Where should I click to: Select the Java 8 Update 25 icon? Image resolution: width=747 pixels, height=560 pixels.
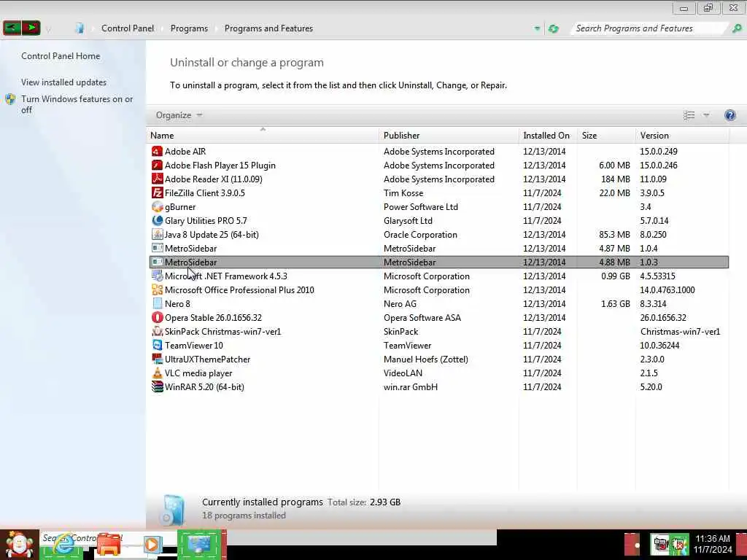click(x=158, y=234)
